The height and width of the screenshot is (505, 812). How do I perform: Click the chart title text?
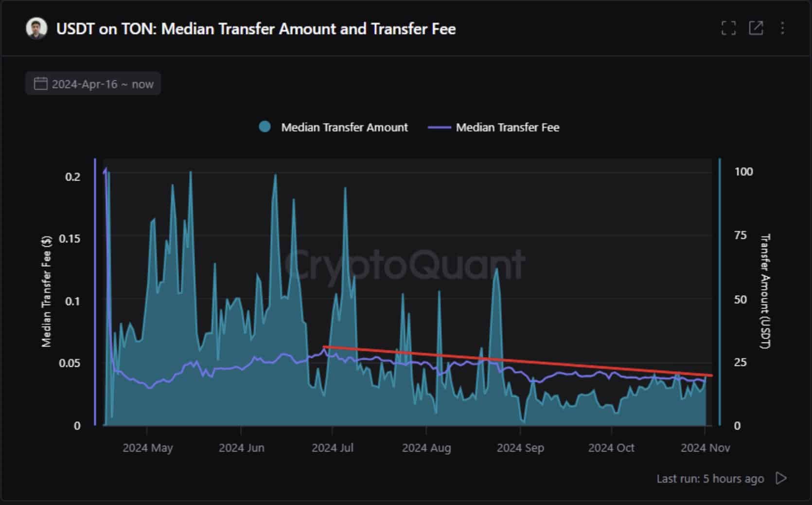pyautogui.click(x=256, y=29)
